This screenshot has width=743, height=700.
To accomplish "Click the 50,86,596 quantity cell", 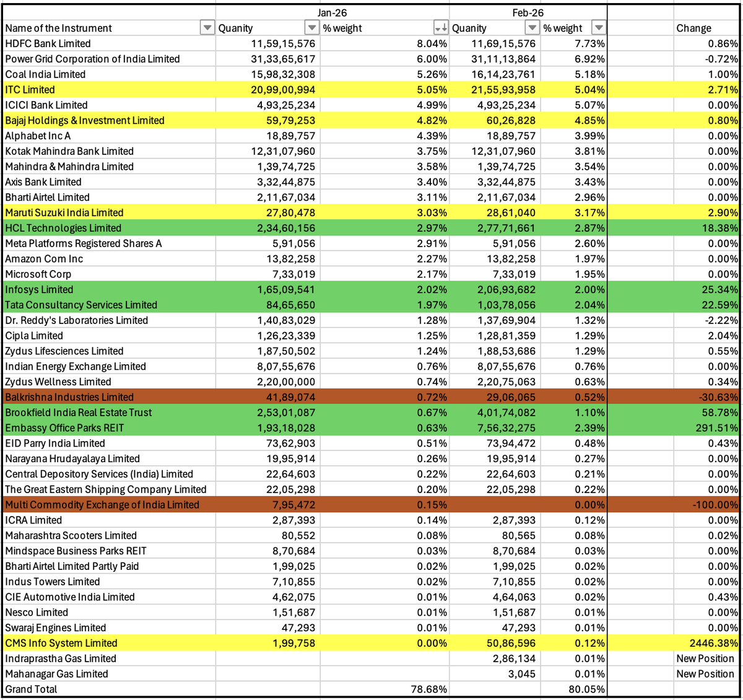I will (495, 643).
